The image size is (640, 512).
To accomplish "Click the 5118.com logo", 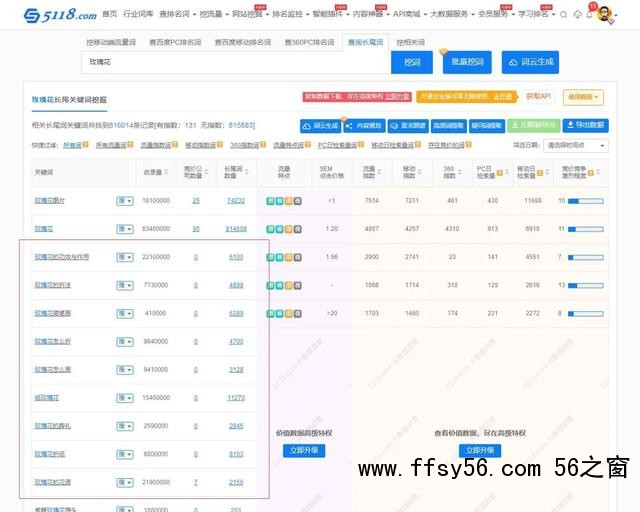I will tap(60, 15).
